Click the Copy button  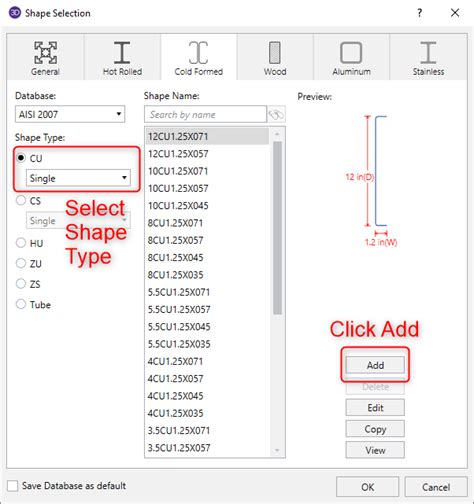coord(375,429)
